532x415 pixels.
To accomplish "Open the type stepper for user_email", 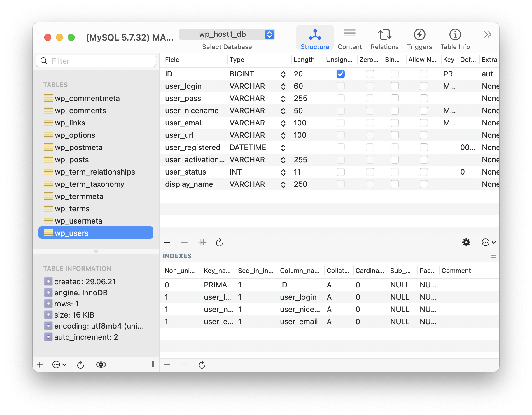I will click(283, 123).
